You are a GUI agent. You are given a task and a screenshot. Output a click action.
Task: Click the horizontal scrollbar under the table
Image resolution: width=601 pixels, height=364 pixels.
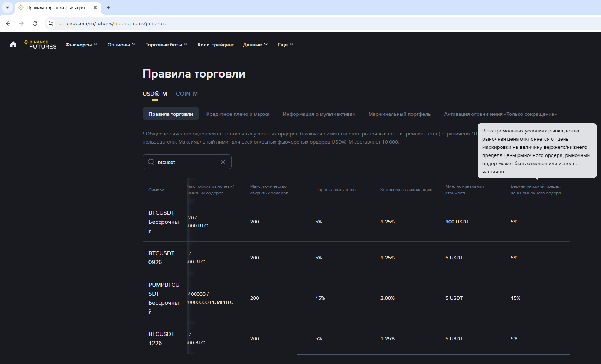click(433, 355)
